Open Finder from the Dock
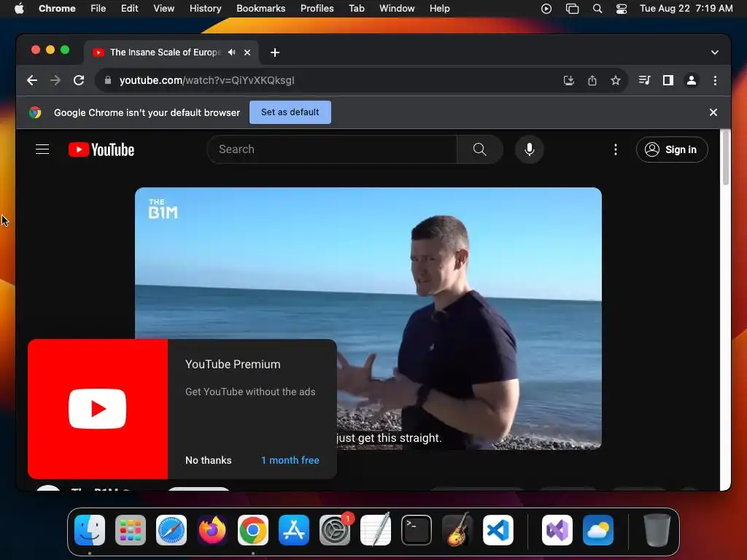Screen dimensions: 747x560 90,530
